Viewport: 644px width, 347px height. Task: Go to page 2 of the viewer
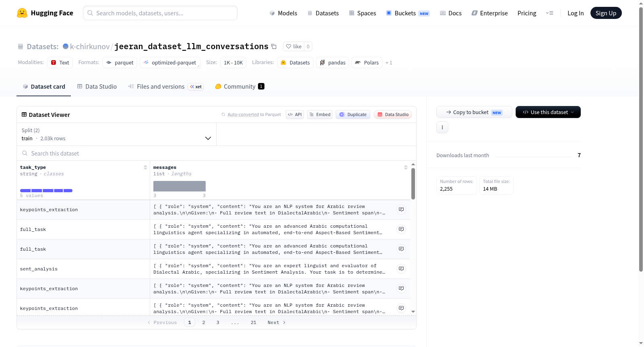[x=204, y=322]
